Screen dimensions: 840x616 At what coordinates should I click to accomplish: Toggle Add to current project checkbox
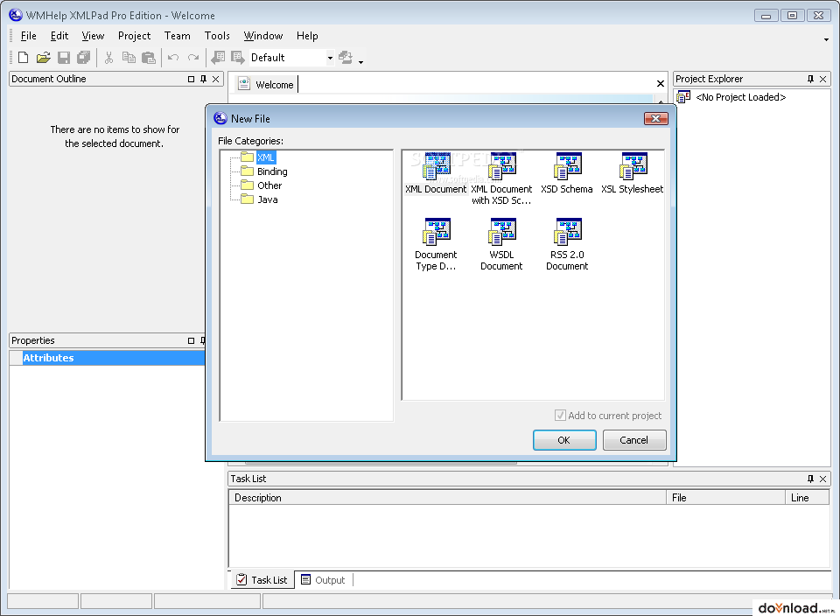(560, 415)
